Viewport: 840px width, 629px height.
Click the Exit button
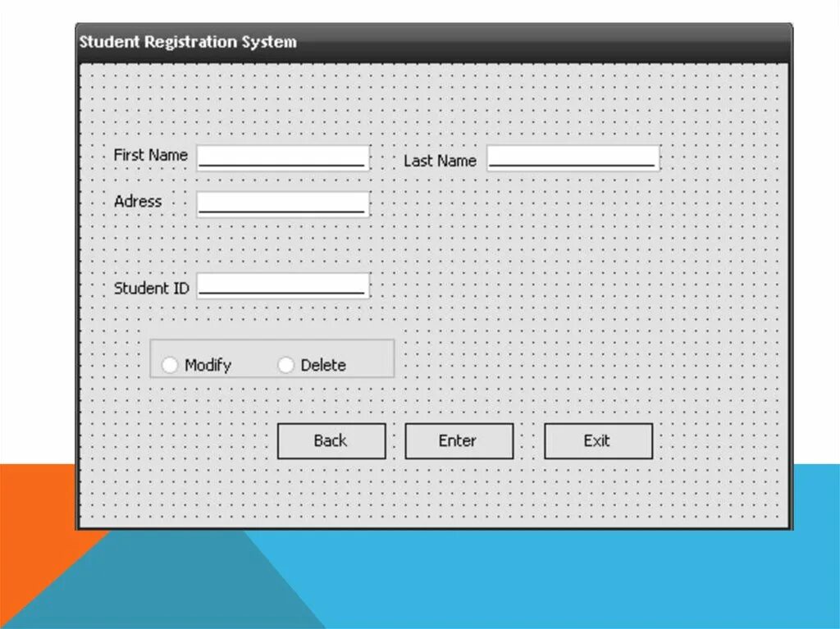tap(598, 441)
